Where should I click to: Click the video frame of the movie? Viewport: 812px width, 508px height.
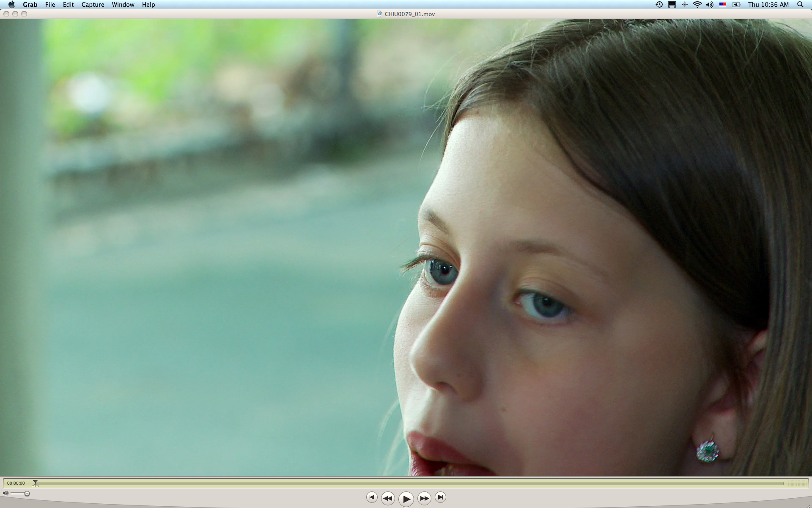click(x=406, y=247)
